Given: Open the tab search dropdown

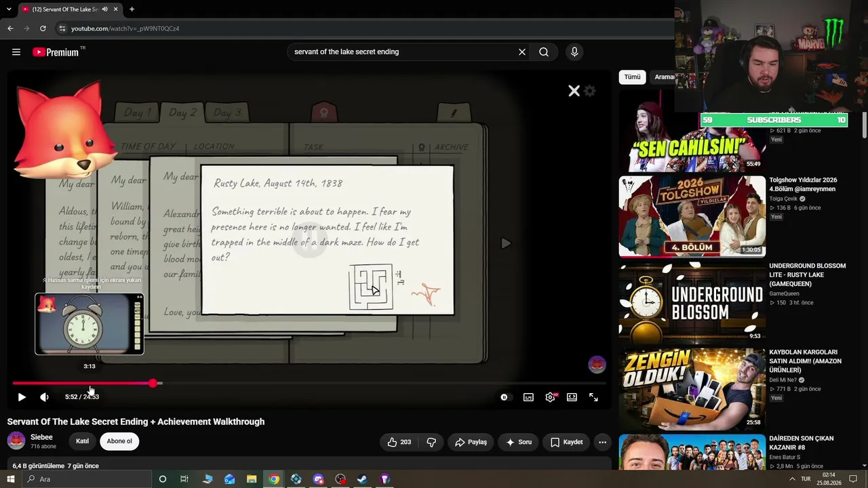Looking at the screenshot, I should pos(8,9).
